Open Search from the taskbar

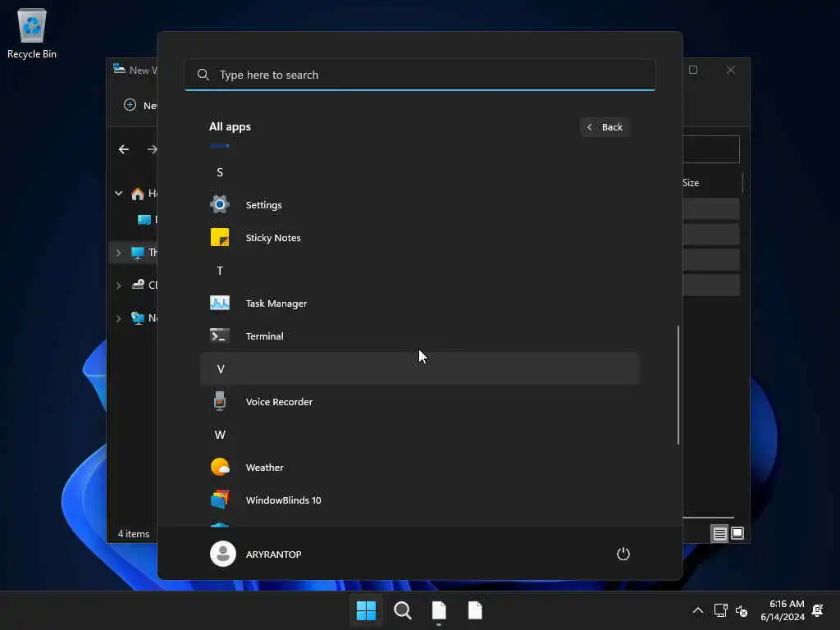pos(402,610)
